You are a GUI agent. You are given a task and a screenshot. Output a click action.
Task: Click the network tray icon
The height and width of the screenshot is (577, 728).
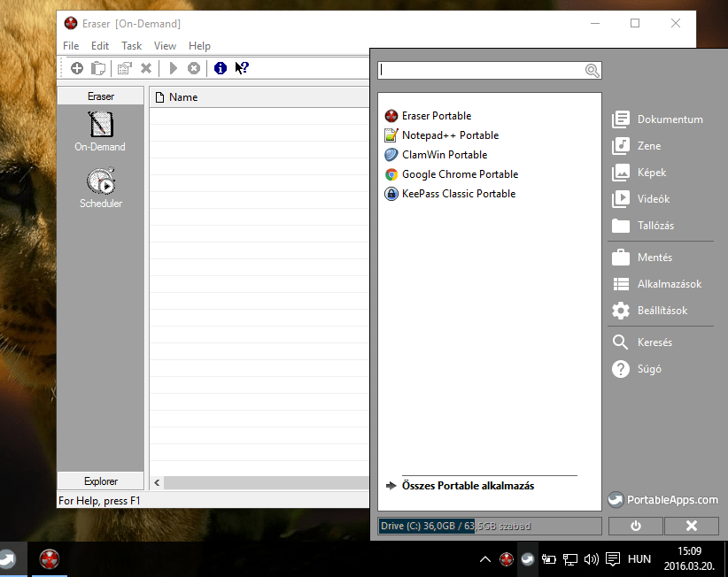coord(569,559)
